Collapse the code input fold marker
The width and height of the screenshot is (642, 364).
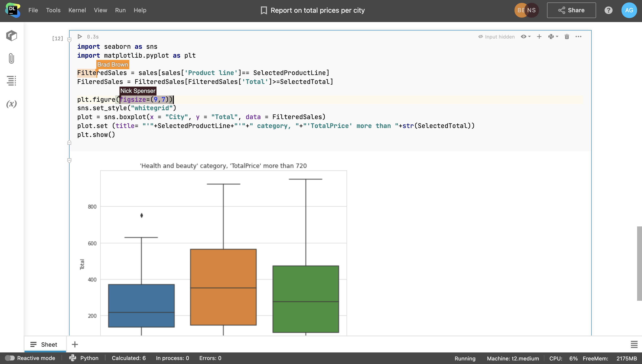coord(70,40)
